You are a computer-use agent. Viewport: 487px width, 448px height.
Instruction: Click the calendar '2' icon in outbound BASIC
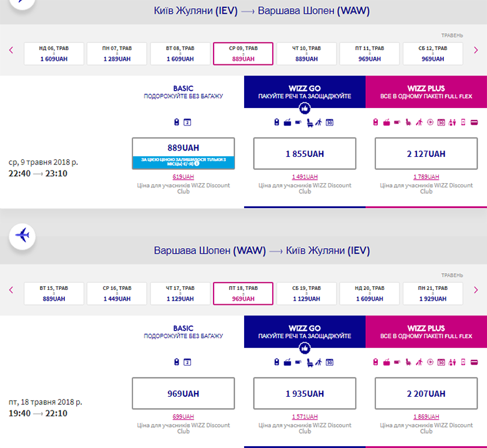tap(187, 122)
